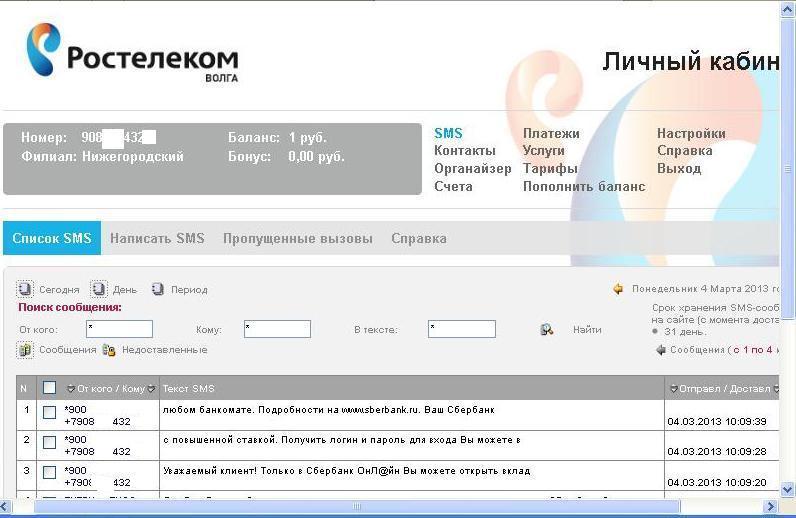
Task: Check the box for message row 1
Action: click(49, 412)
